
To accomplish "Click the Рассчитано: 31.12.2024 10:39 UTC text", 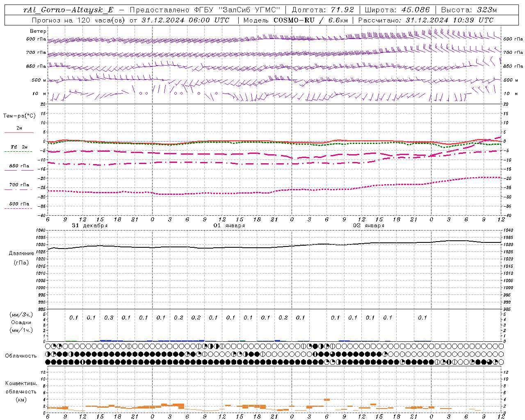I will (426, 20).
